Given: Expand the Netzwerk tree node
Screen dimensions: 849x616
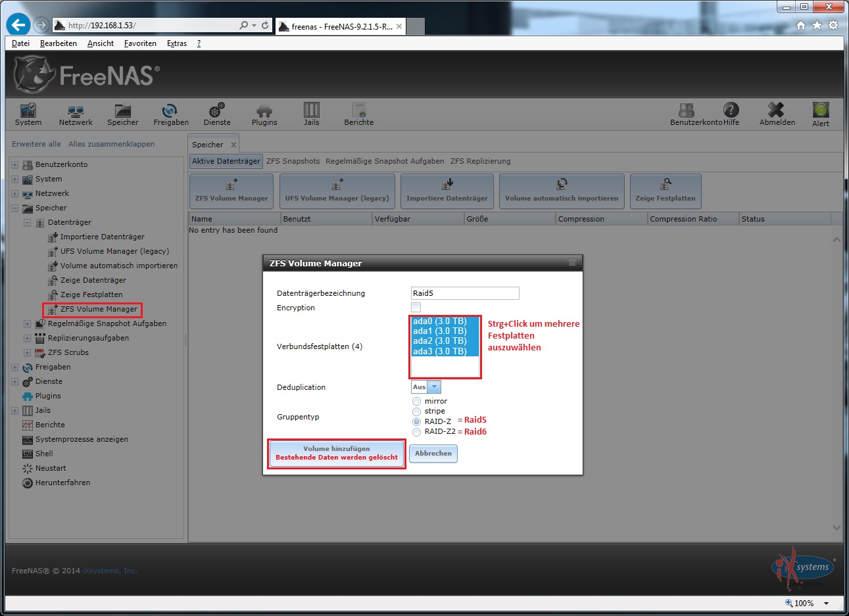Looking at the screenshot, I should [14, 193].
